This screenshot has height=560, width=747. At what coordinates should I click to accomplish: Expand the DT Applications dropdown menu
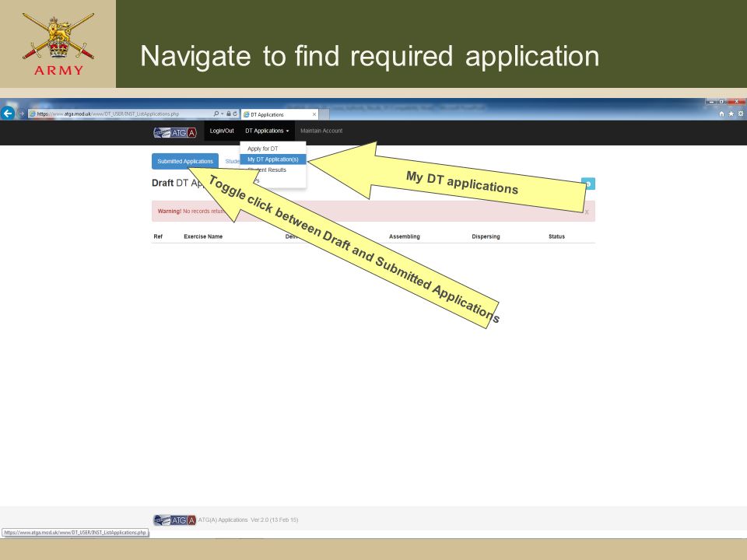pos(267,131)
